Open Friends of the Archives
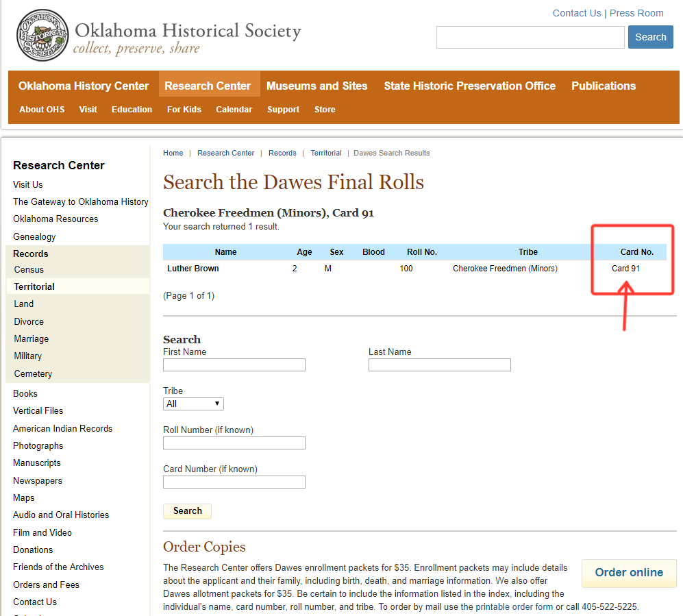The image size is (683, 616). [x=58, y=567]
